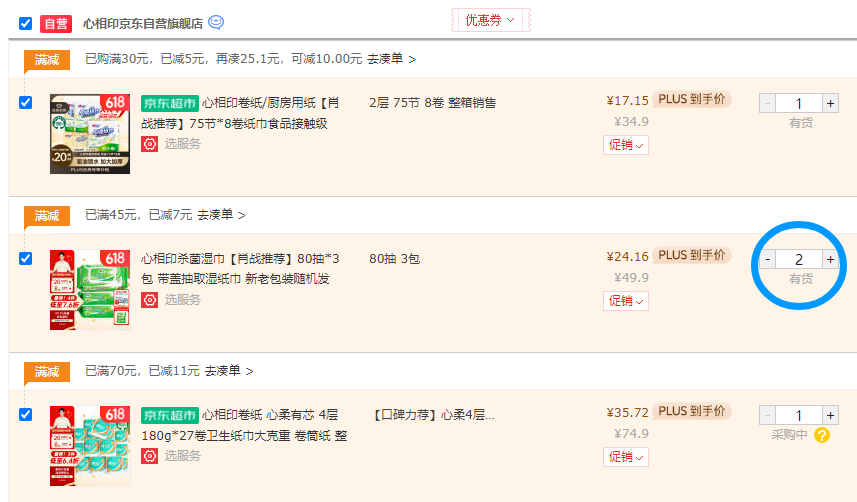
Task: Decrease quantity of 杀菌湿巾 item
Action: tap(767, 259)
